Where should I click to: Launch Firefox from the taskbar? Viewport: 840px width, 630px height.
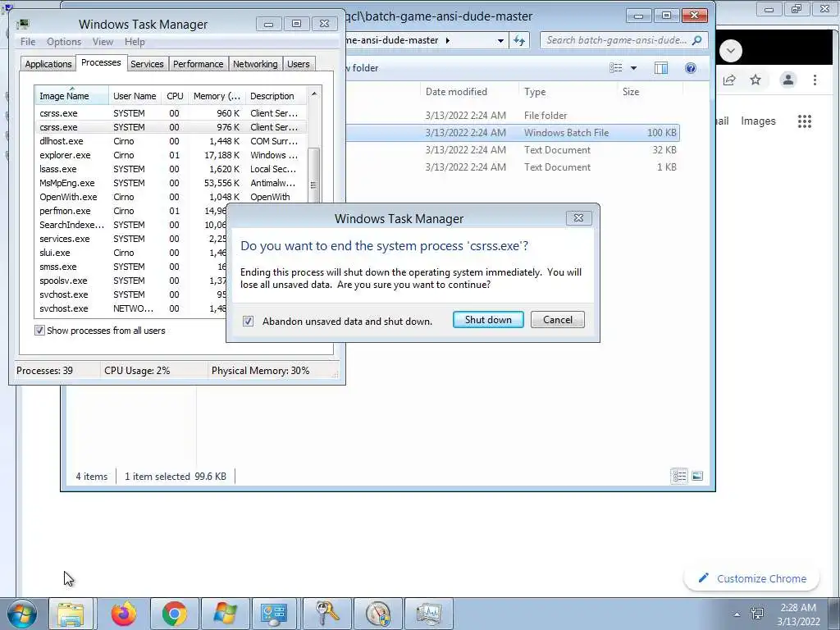tap(124, 614)
